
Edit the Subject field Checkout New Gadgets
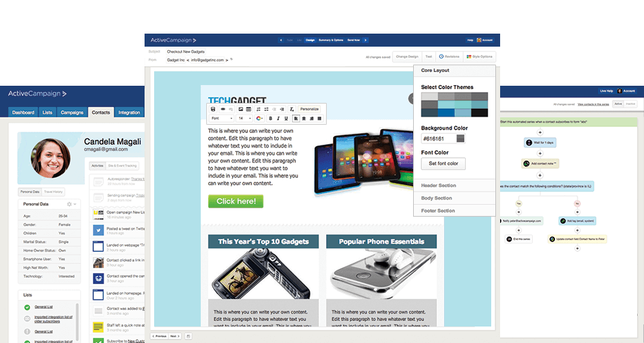186,52
